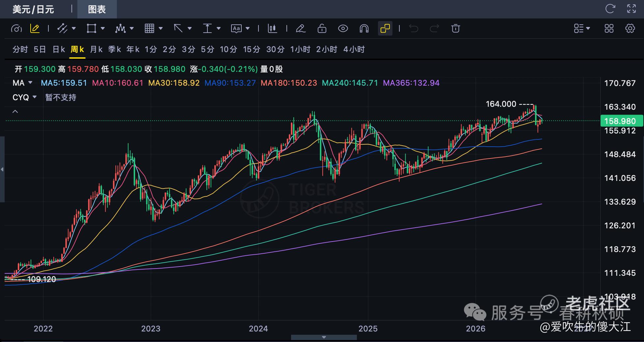Click the green 158.980 current price label
644x342 pixels.
point(622,121)
